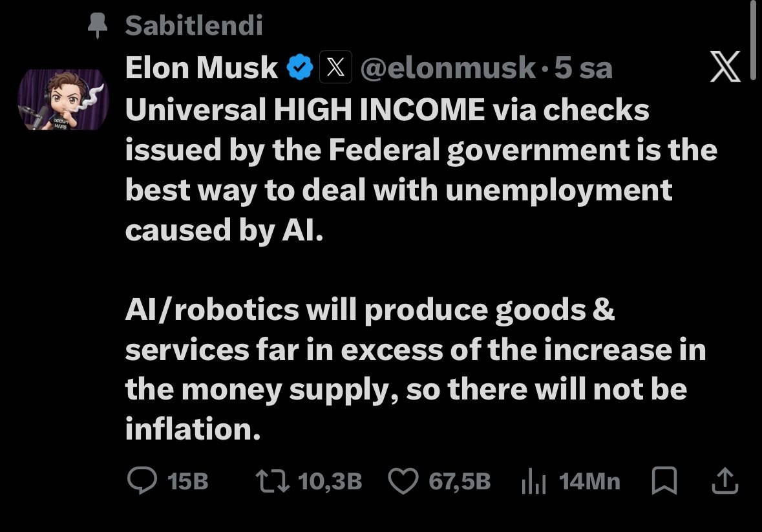762x532 pixels.
Task: Click the 10,3B reposts count
Action: [x=330, y=482]
